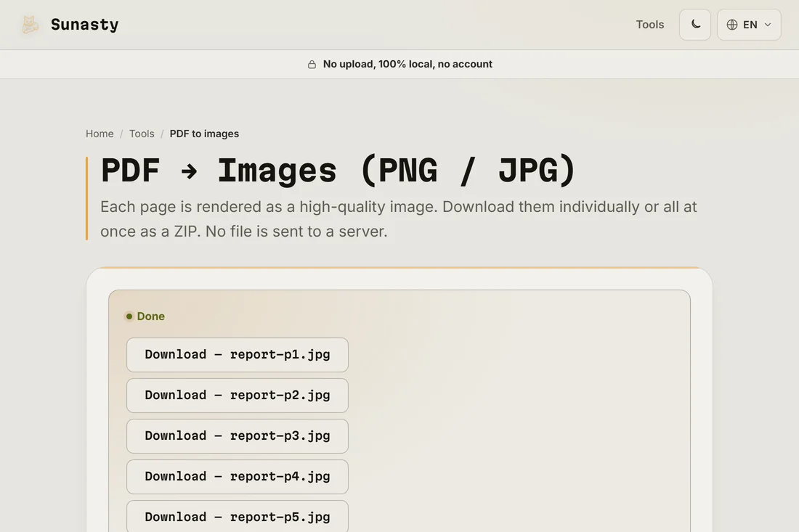Click the 'PDF → Images (PNG / JPG)' heading

[338, 171]
